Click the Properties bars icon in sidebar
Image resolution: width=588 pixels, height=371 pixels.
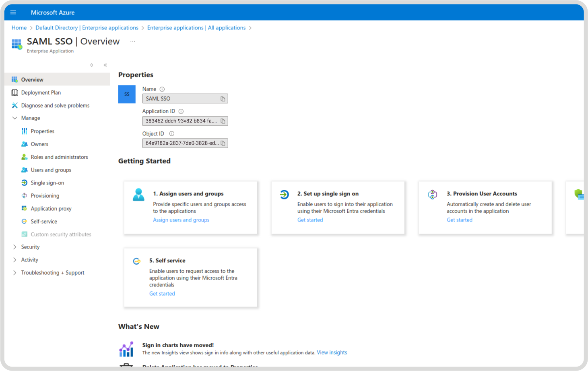25,131
